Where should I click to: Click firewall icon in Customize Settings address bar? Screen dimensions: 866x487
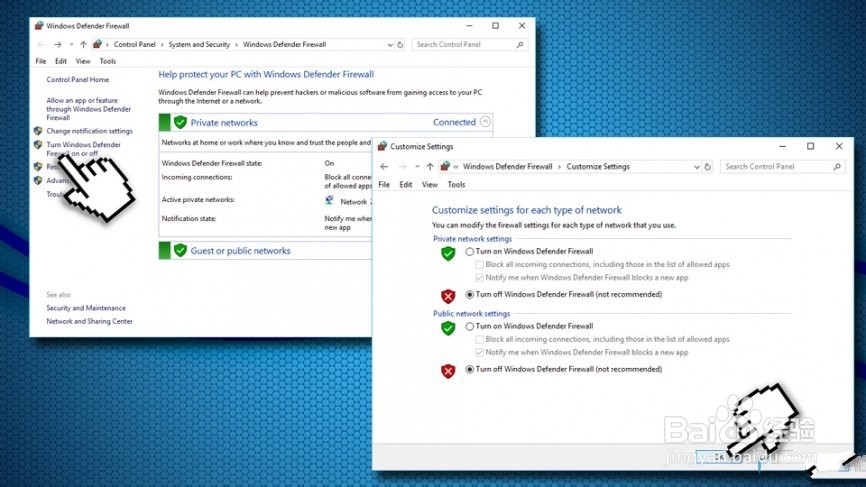(445, 166)
